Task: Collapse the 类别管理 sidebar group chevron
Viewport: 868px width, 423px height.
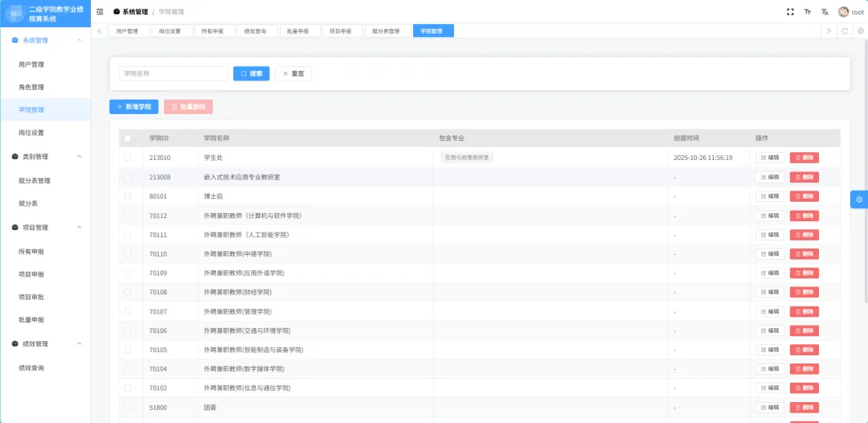Action: [79, 157]
